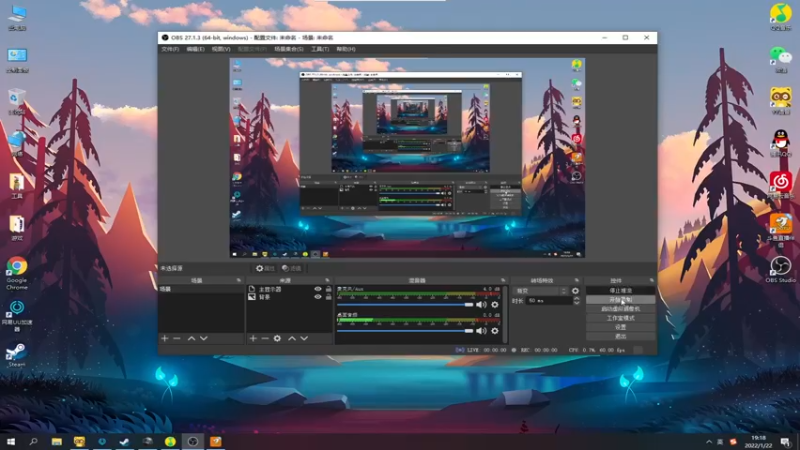800x450 pixels.
Task: Open the transition type dropdown showing 淡变
Action: point(541,291)
